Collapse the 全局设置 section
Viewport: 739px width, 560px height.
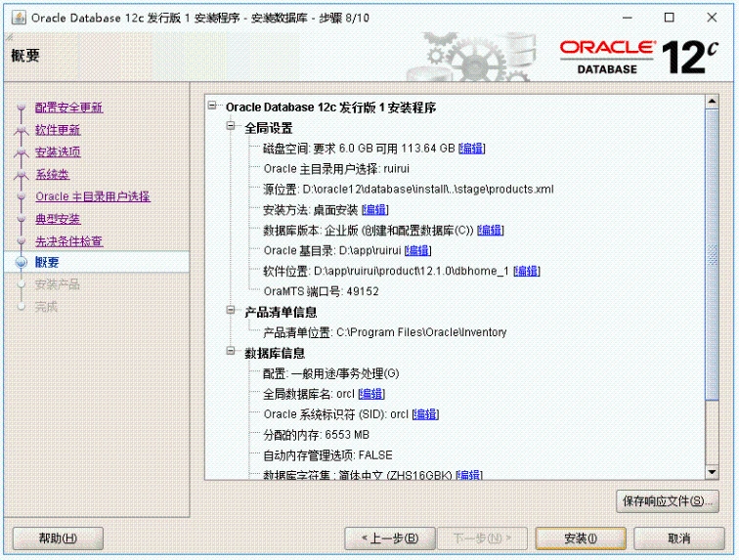[x=231, y=126]
